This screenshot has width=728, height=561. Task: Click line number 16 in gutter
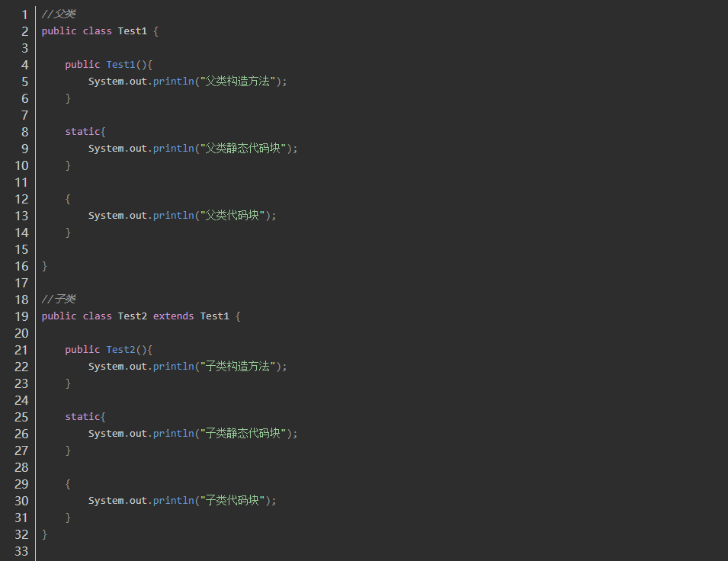21,266
